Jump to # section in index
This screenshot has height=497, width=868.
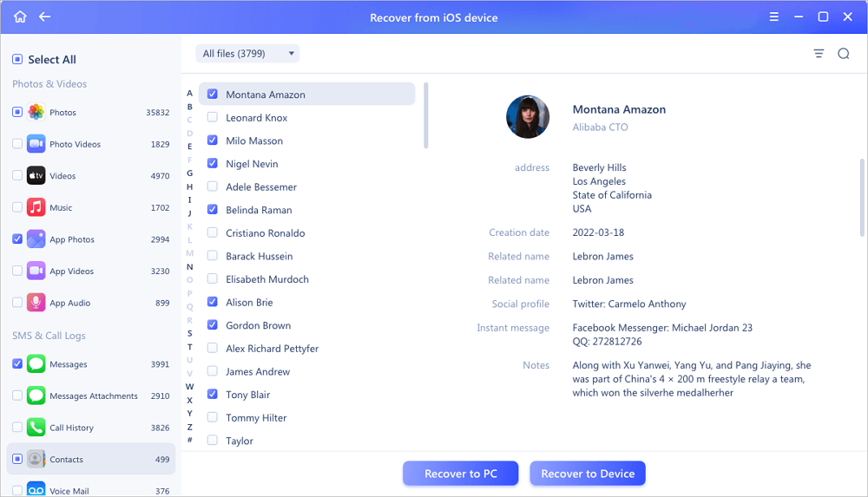pyautogui.click(x=189, y=440)
